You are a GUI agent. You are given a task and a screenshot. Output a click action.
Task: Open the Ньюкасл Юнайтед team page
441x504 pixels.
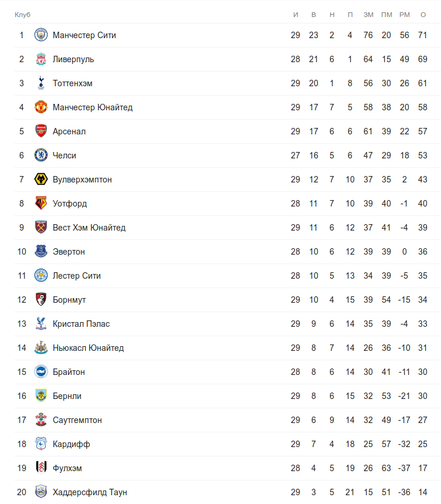click(88, 348)
